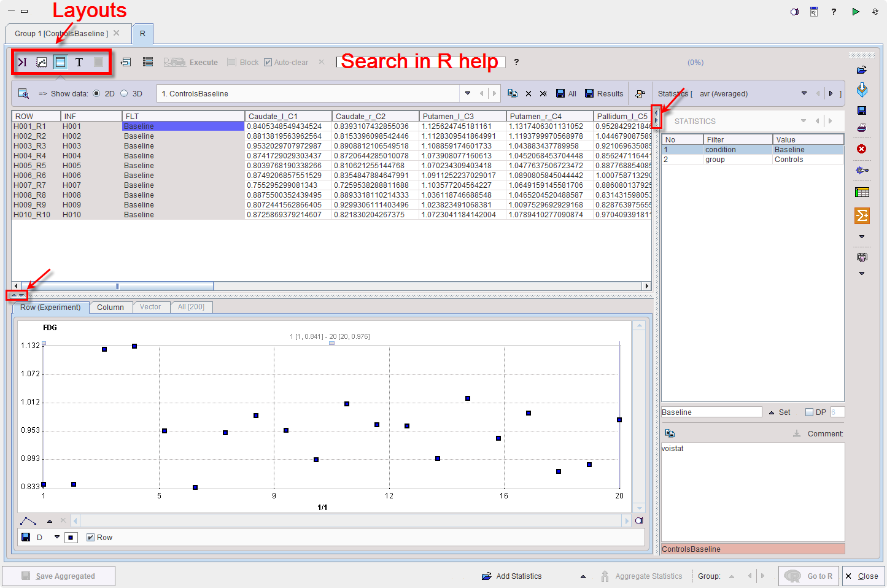Viewport: 887px width, 588px height.
Task: Click the plot's horizontal scroll track
Action: click(x=351, y=521)
